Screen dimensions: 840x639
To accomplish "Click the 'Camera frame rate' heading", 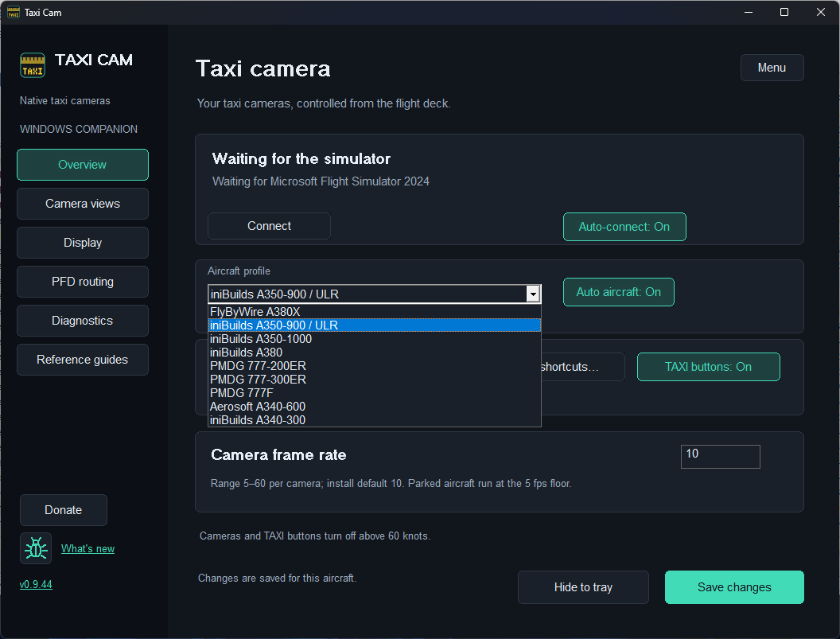I will [278, 454].
